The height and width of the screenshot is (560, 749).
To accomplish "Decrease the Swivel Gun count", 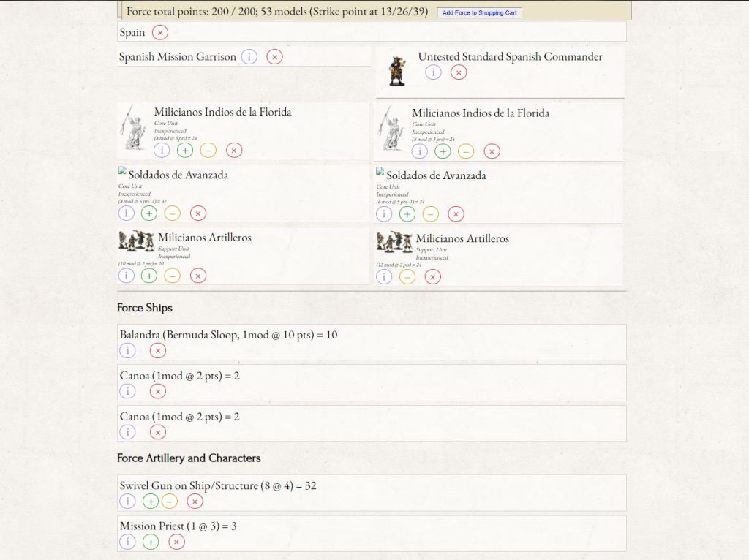I will [x=170, y=501].
